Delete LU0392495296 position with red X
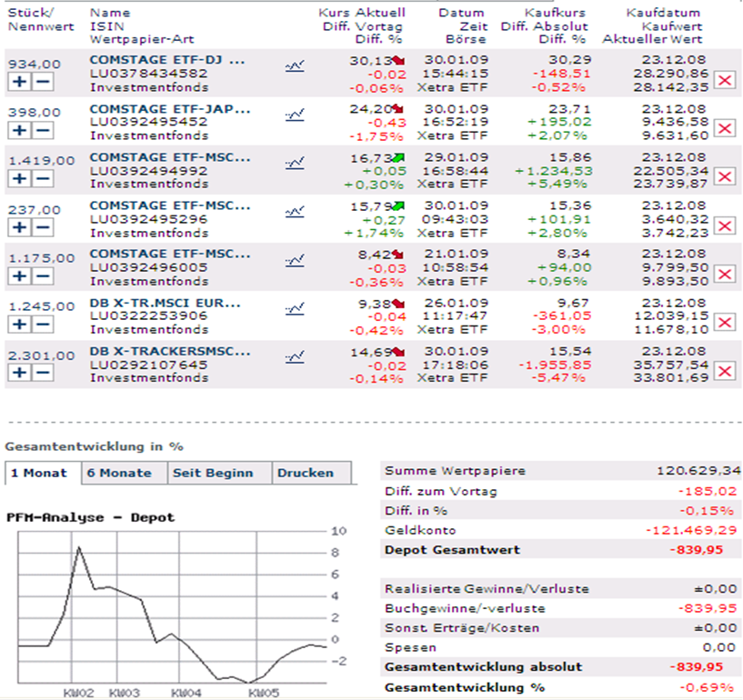 (x=725, y=226)
